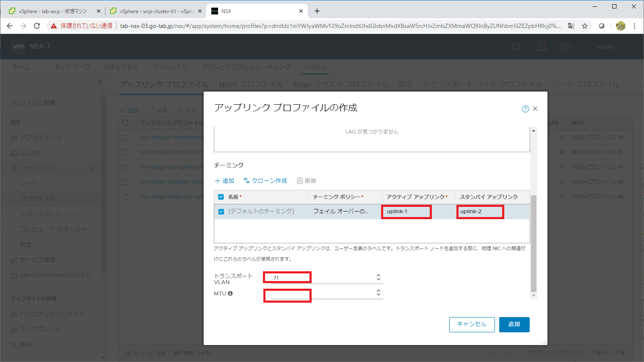Open the セキュリティ top menu

[121, 67]
